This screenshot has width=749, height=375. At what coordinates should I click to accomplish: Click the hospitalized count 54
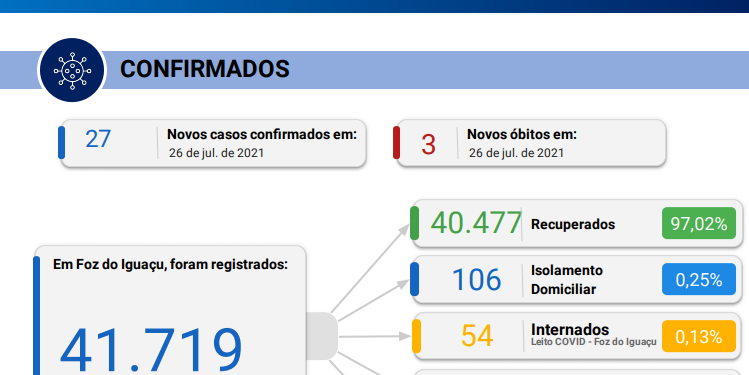tap(477, 336)
